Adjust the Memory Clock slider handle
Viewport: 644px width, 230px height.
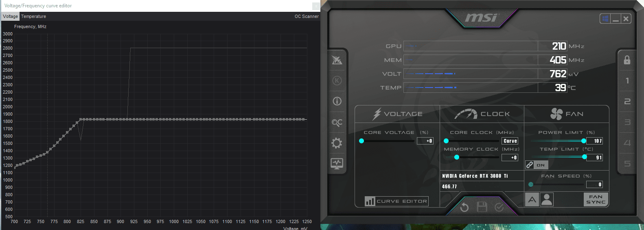[457, 157]
